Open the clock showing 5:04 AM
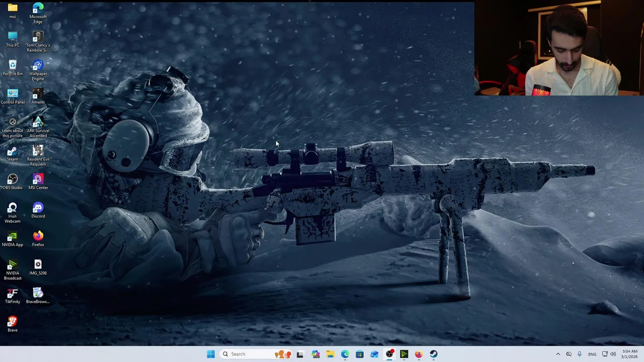 coord(630,354)
